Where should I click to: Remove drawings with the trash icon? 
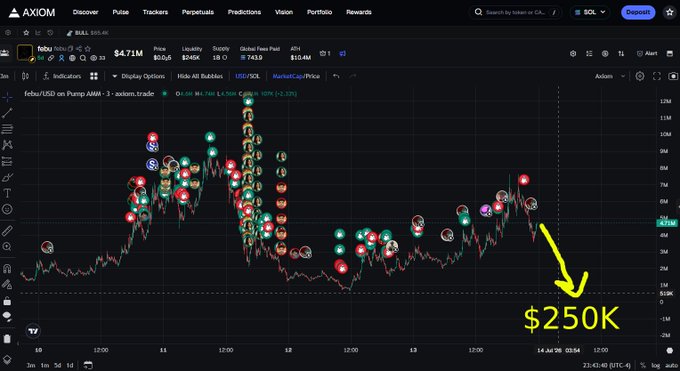pos(7,338)
